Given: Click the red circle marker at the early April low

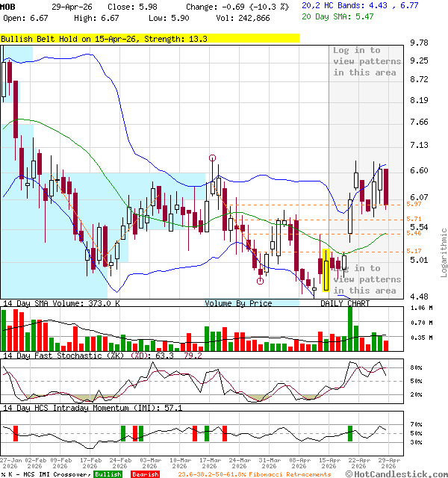Looking at the screenshot, I should (x=261, y=281).
